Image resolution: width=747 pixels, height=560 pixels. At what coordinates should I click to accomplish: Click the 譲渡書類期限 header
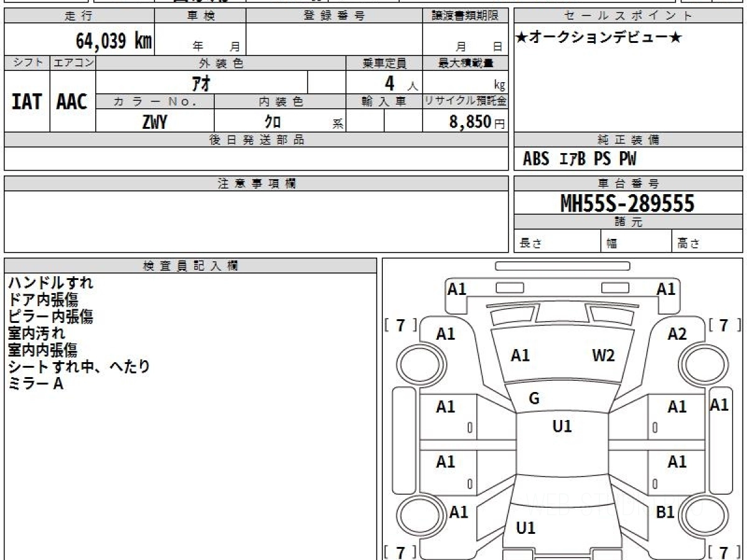(466, 16)
